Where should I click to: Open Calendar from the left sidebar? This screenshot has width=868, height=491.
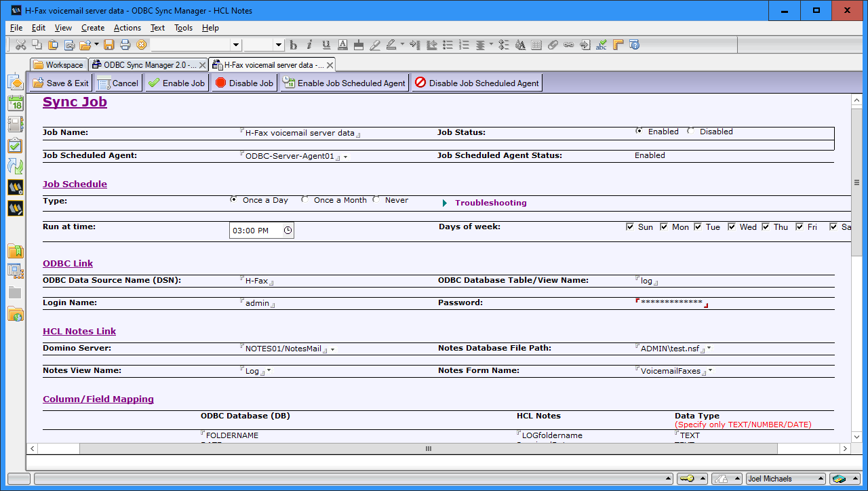[x=15, y=103]
